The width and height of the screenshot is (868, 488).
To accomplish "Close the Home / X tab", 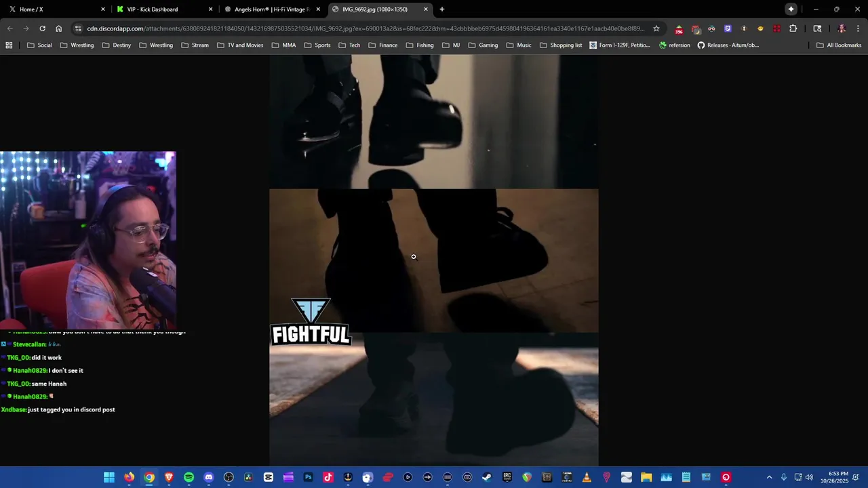I will tap(103, 9).
